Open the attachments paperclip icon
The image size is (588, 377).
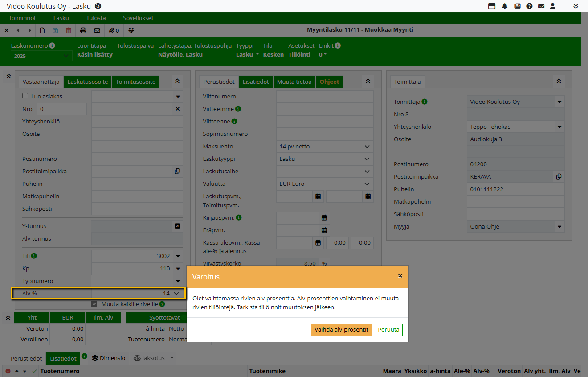coord(114,30)
